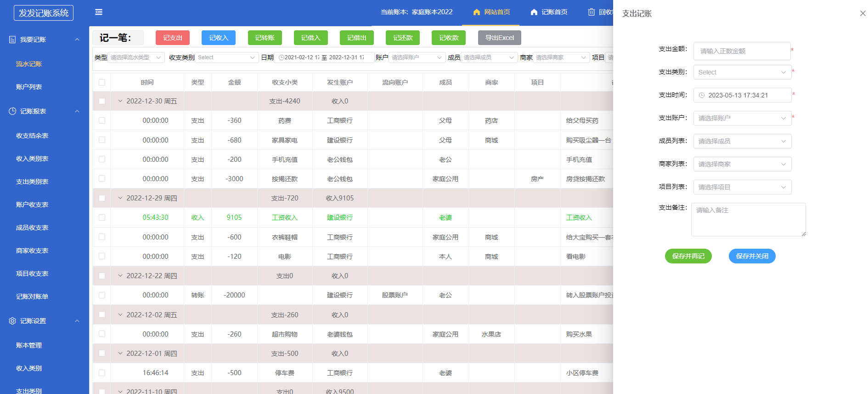868x394 pixels.
Task: Open 商家列表 dropdown in form
Action: [x=742, y=164]
